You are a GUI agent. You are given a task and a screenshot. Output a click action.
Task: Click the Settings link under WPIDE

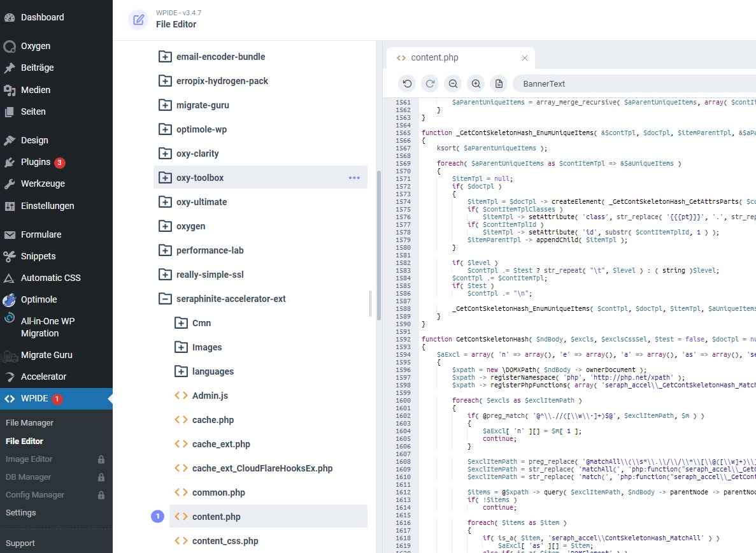coord(21,513)
